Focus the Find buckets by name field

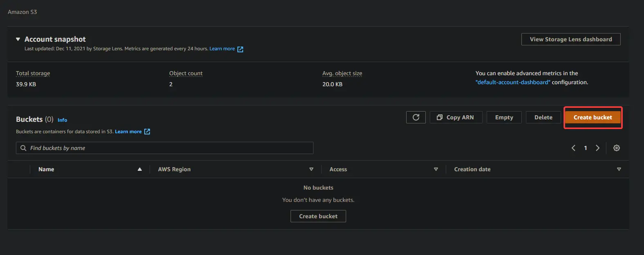click(165, 148)
